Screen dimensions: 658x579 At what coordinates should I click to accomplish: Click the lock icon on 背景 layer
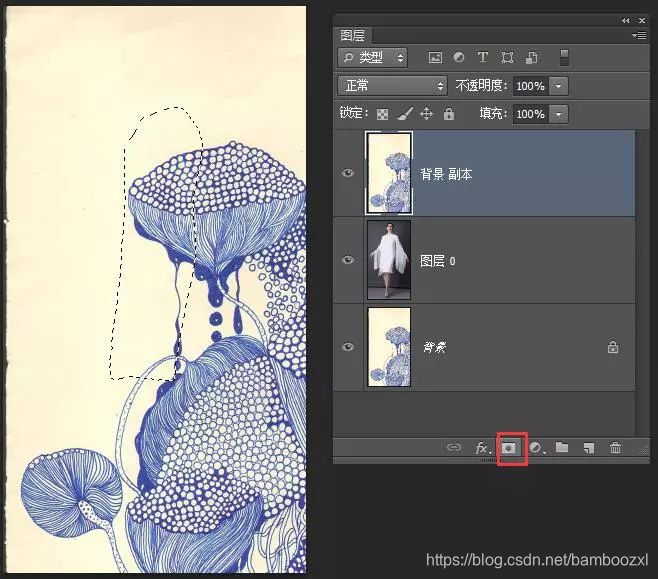tap(613, 347)
